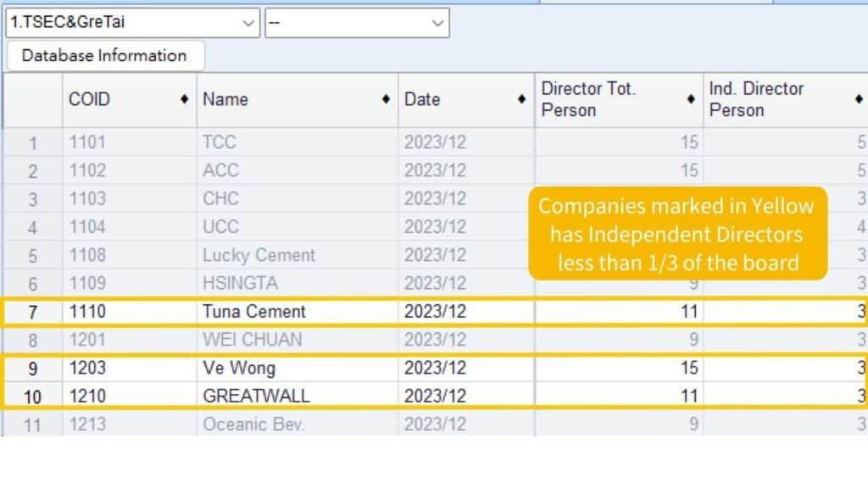868x488 pixels.
Task: Select the GREATWALL name cell
Action: point(256,396)
